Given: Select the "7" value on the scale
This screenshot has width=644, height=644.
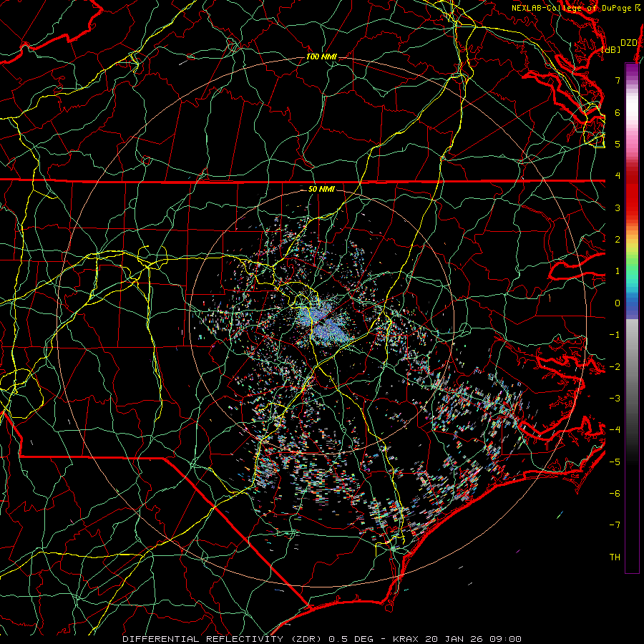Looking at the screenshot, I should (618, 80).
